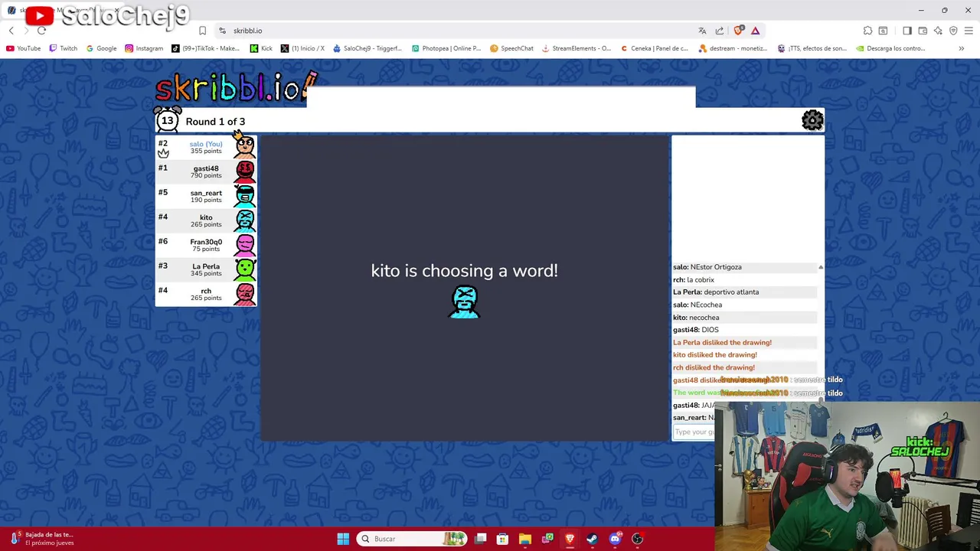980x551 pixels.
Task: Open TikTok bookmark
Action: 205,48
